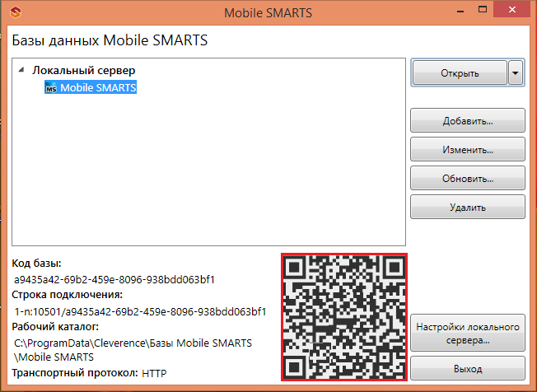Open Настройки локального сервера…
Screen dimensions: 537x392
click(468, 333)
